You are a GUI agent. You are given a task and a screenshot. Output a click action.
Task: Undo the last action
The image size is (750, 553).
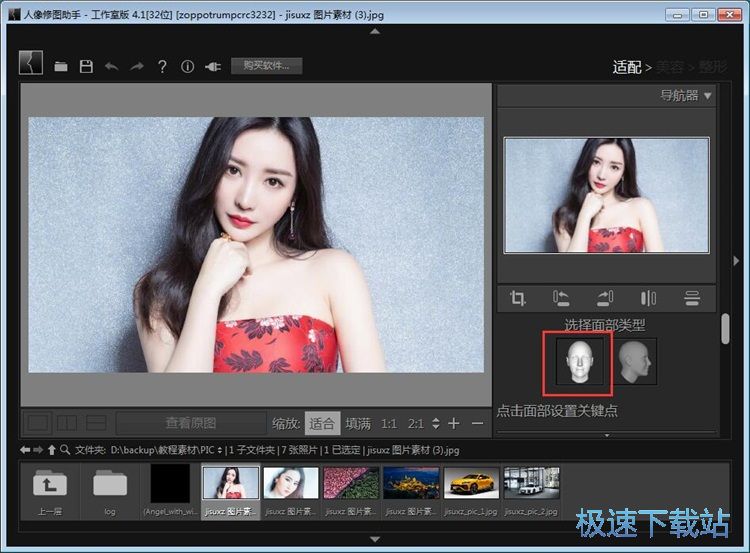click(x=111, y=66)
